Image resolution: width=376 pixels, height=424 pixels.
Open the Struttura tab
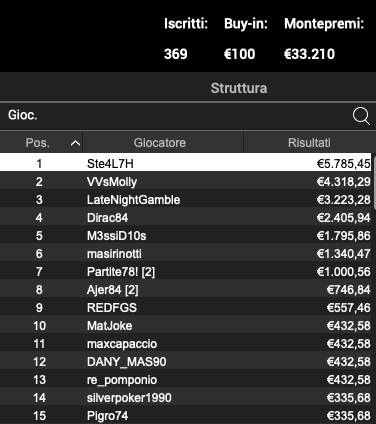[x=239, y=88]
